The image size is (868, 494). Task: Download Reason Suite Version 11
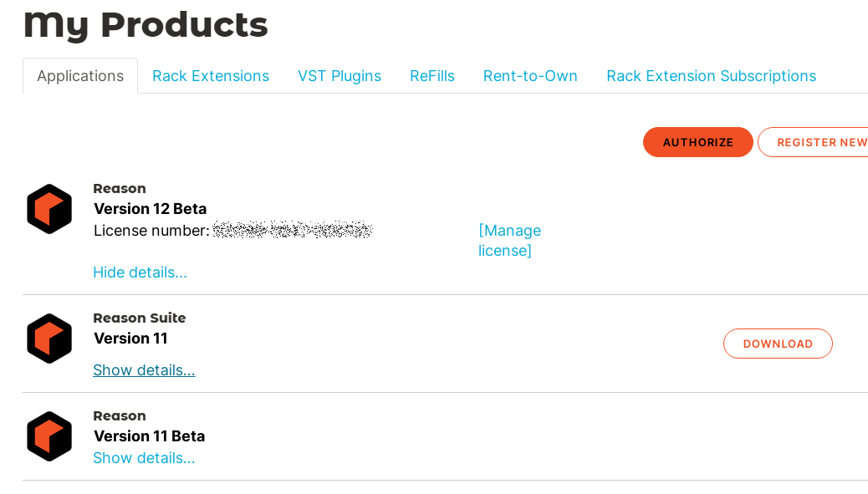pyautogui.click(x=778, y=344)
